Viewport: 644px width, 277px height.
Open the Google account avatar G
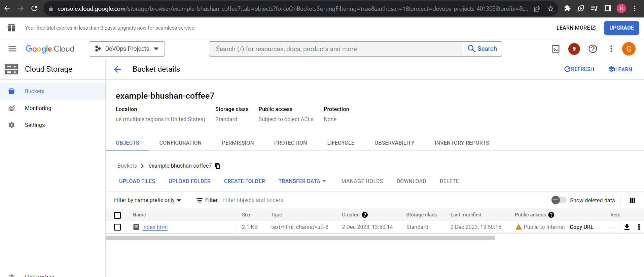tap(629, 49)
